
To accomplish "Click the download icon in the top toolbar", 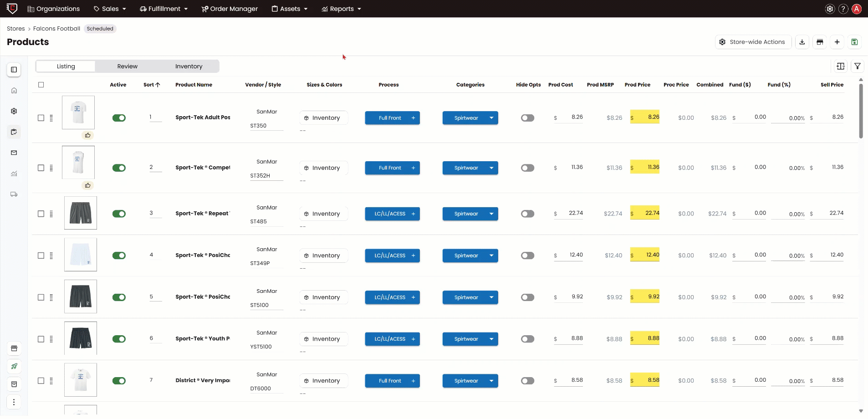I will coord(802,42).
